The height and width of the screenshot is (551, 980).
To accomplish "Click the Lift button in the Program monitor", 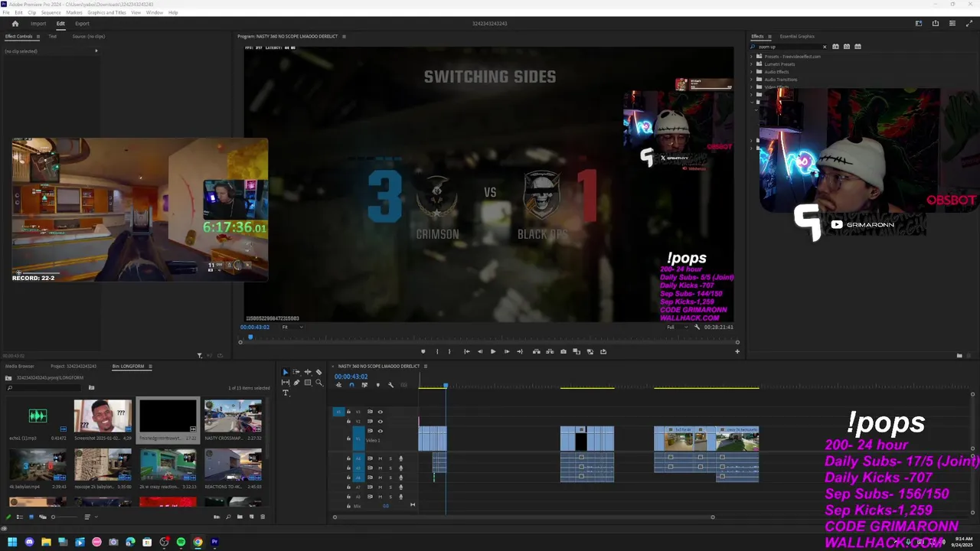I will [x=536, y=351].
